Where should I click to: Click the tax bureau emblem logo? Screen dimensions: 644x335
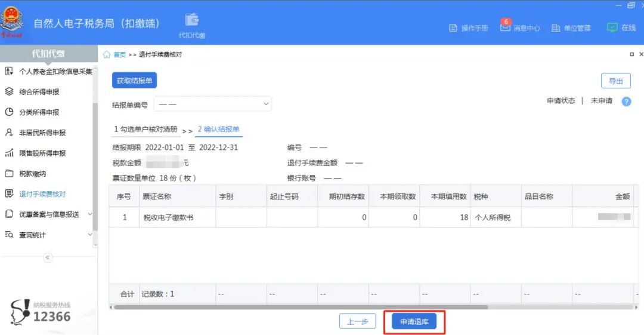coord(11,22)
